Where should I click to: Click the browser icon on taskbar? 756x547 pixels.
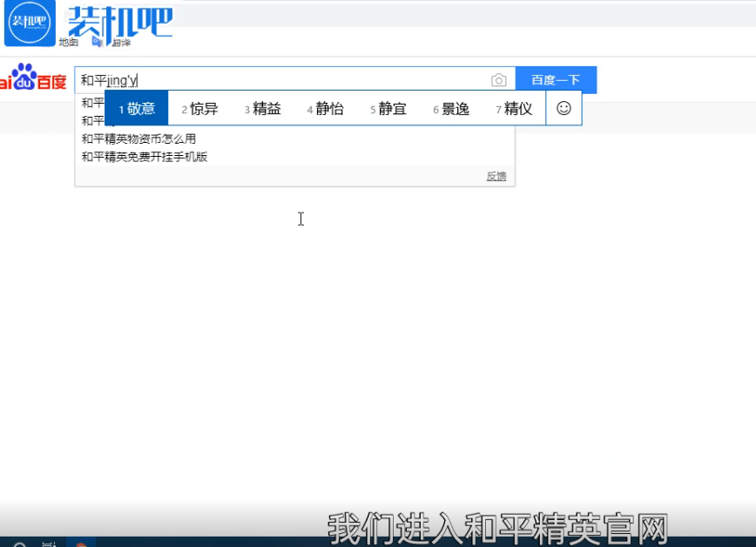81,544
